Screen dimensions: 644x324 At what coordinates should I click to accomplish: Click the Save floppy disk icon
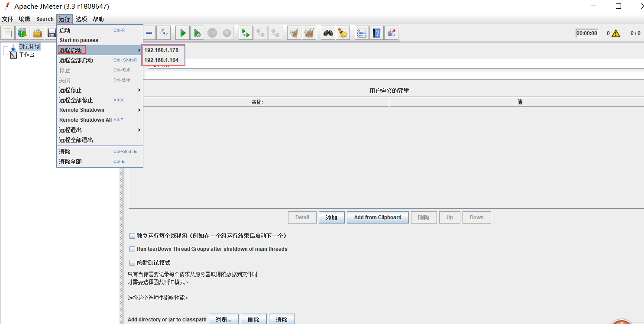point(51,33)
